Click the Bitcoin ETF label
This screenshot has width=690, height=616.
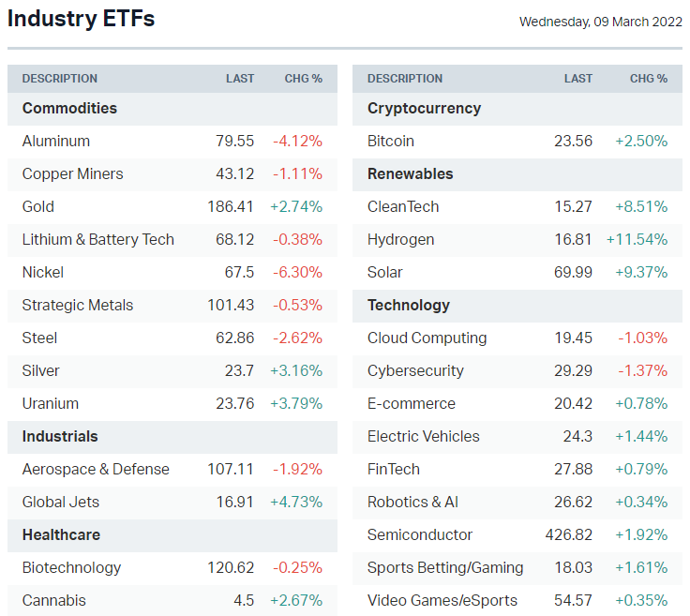click(391, 141)
